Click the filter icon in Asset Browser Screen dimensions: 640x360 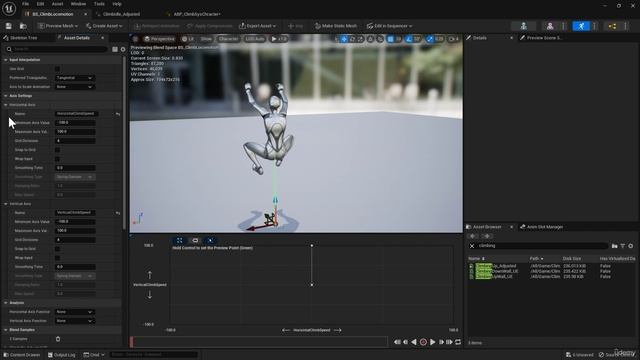click(623, 246)
